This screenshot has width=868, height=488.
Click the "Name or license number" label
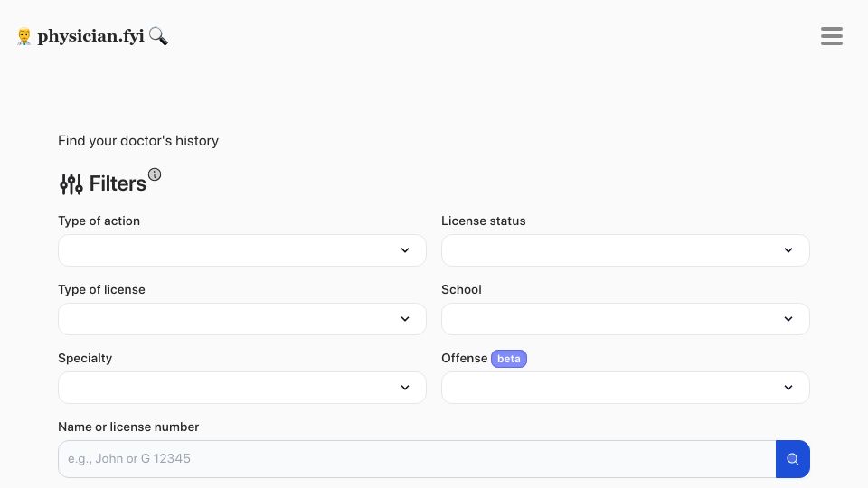coord(128,427)
